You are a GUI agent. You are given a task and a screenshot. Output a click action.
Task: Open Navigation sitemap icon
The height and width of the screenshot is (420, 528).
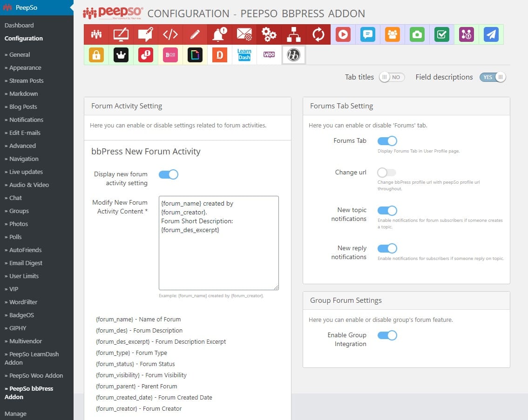294,34
